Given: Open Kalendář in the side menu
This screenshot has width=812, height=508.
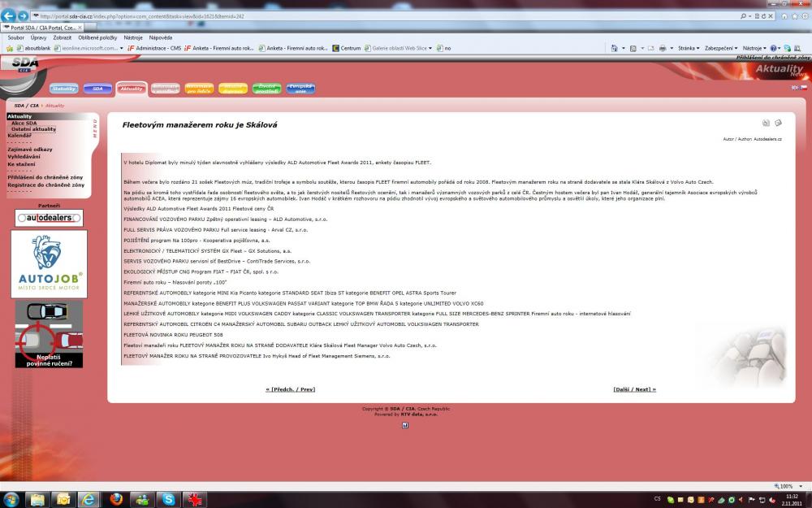Looking at the screenshot, I should (x=19, y=135).
